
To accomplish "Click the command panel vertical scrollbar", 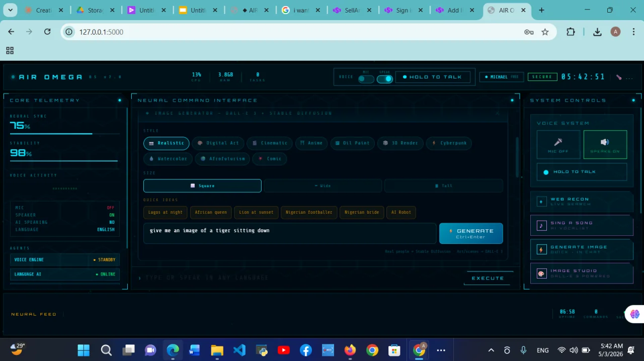I will [x=517, y=157].
